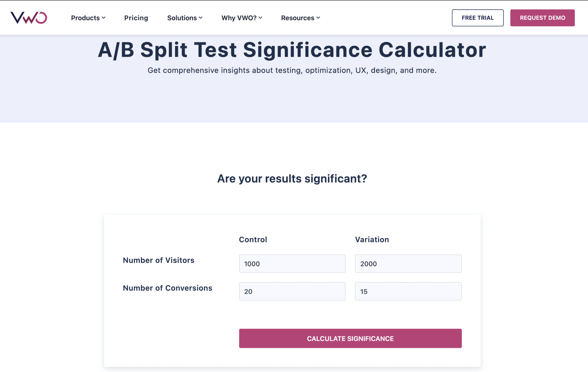The height and width of the screenshot is (372, 588).
Task: Select the Solutions menu text
Action: pos(182,18)
